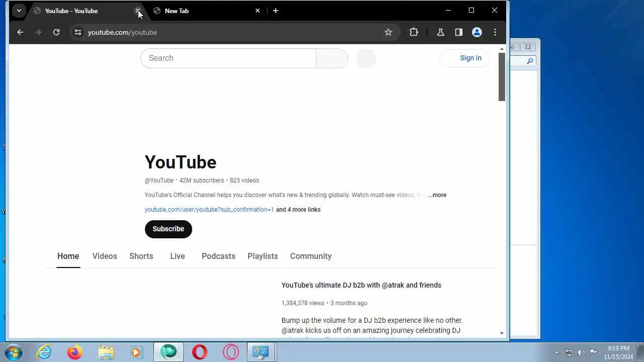Open a new tab with the plus button
The height and width of the screenshot is (362, 644).
pos(275,11)
